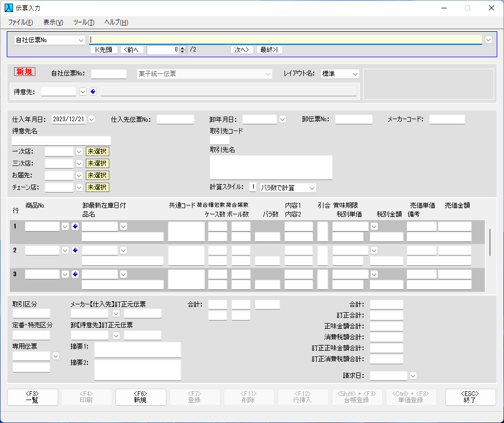Click the 一次店 未選択 button
Screen dimensions: 504x423
[x=97, y=151]
